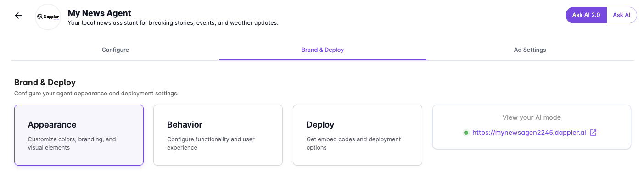Select the Appearance card
The height and width of the screenshot is (172, 644).
79,135
